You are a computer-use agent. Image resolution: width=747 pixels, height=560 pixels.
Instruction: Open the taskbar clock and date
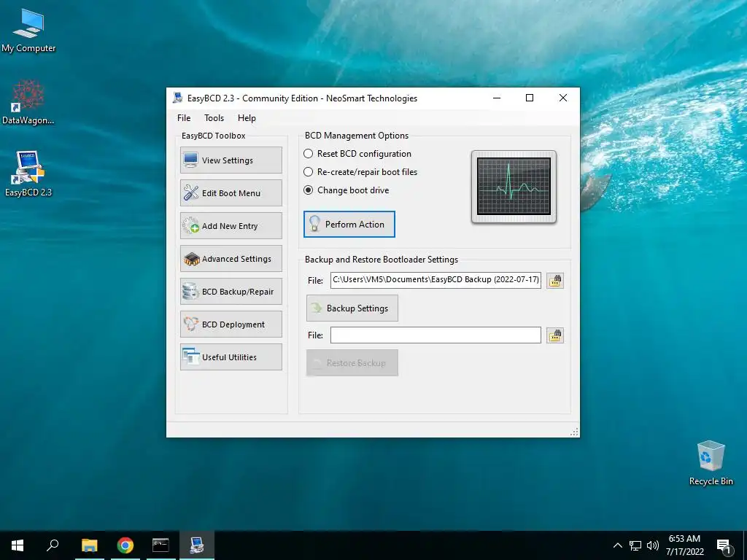click(684, 545)
